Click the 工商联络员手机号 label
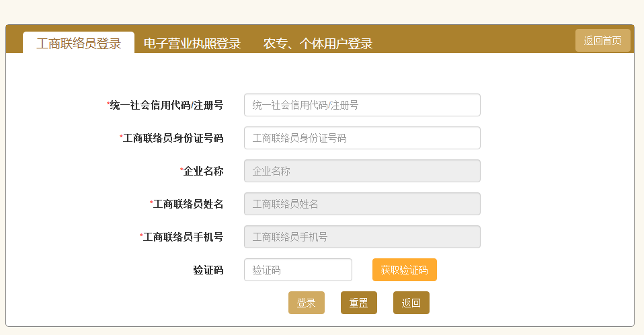644x335 pixels. [x=183, y=237]
